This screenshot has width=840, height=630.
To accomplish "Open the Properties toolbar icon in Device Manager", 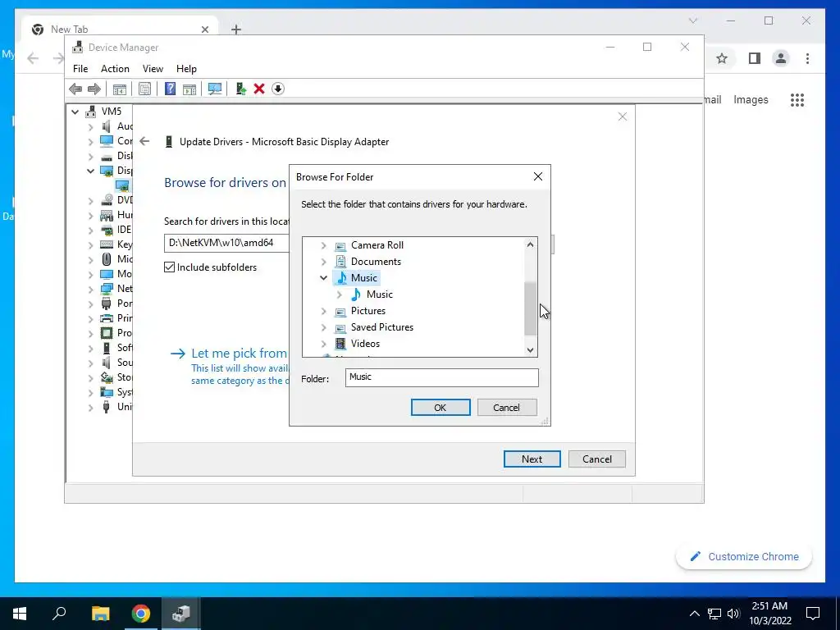I will 144,89.
